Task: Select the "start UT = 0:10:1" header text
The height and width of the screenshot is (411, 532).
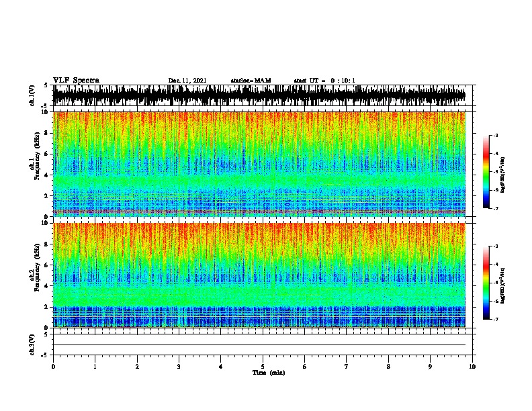Action: click(324, 81)
